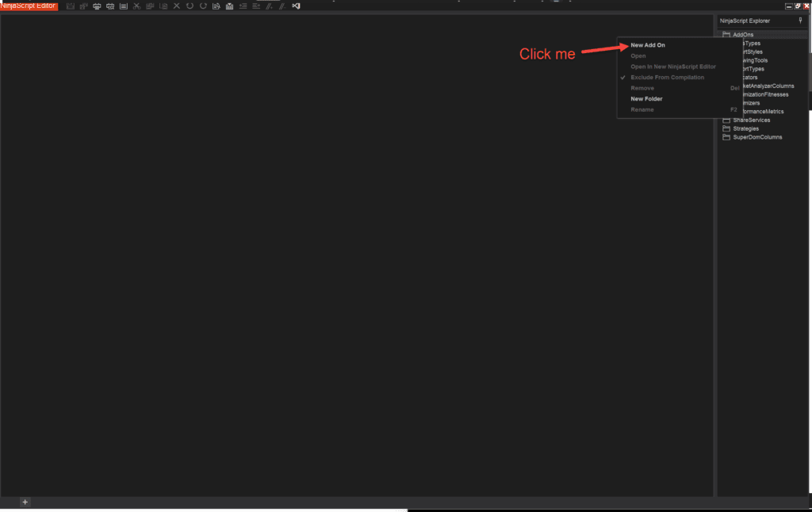Restore down the NinjaScript Editor window
The height and width of the screenshot is (512, 812).
pos(798,6)
